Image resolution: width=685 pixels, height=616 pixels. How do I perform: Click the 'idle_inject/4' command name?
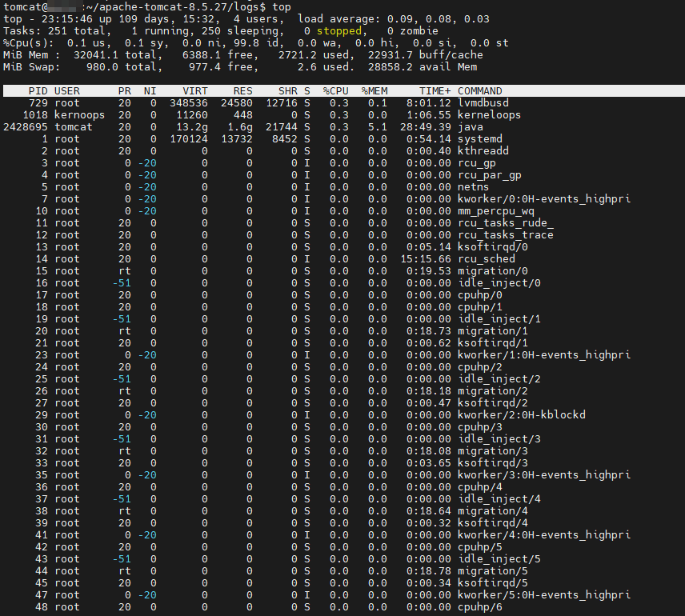[x=499, y=499]
